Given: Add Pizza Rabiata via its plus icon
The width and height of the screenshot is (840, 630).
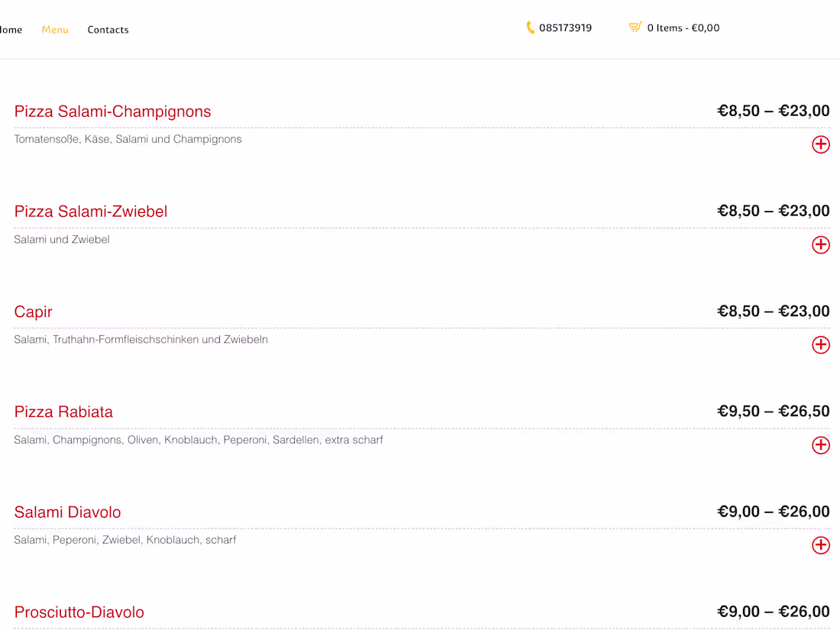Looking at the screenshot, I should coord(820,445).
